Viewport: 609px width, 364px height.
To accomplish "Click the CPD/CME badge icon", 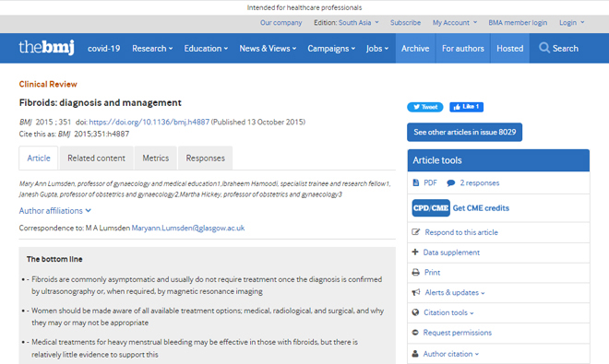I will coord(431,208).
